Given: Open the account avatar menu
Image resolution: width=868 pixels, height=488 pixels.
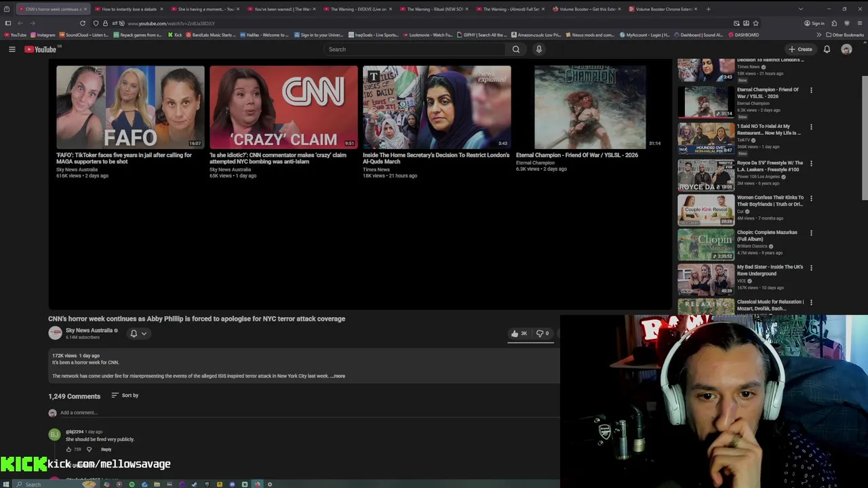Looking at the screenshot, I should click(846, 49).
